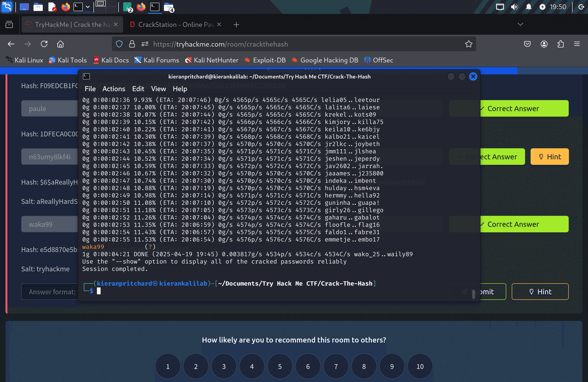Screen dimensions: 588x382
Task: Open the Kali applications menu
Action: (7, 7)
